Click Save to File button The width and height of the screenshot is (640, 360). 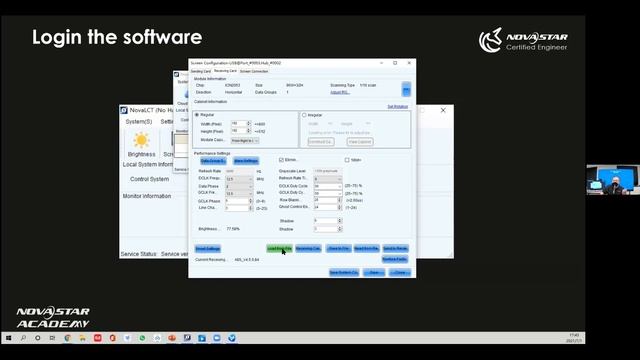(338, 249)
